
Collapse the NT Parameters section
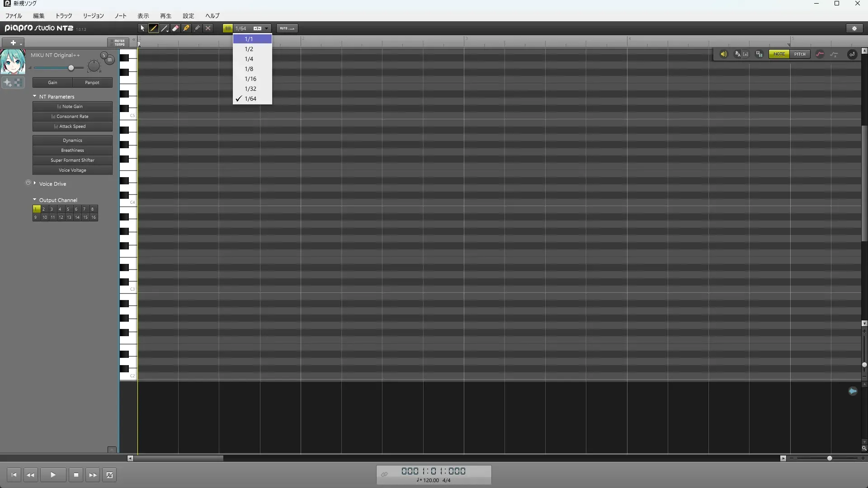(35, 96)
